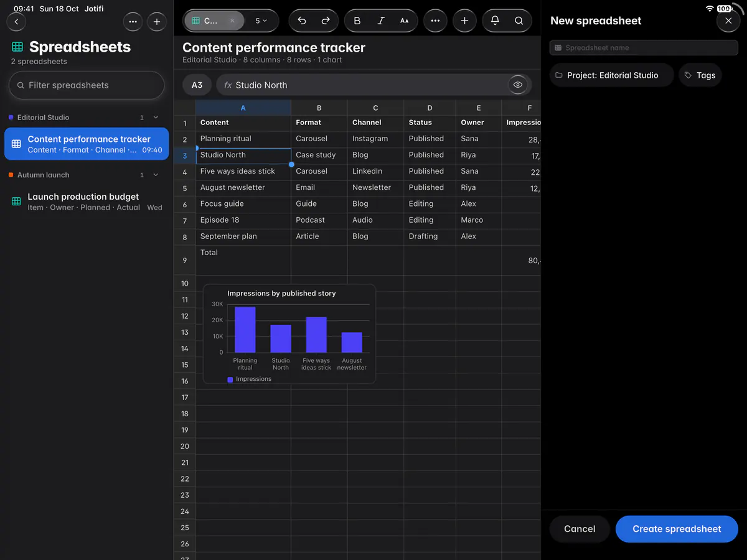Select the Drafting status cell
This screenshot has height=560, width=747.
coord(430,236)
